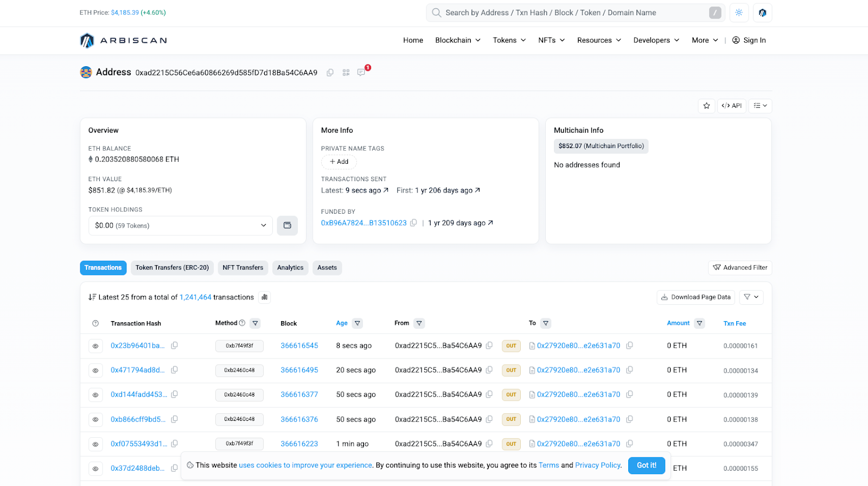Dismiss cookie notice with Got it!
The width and height of the screenshot is (868, 486).
[x=647, y=465]
